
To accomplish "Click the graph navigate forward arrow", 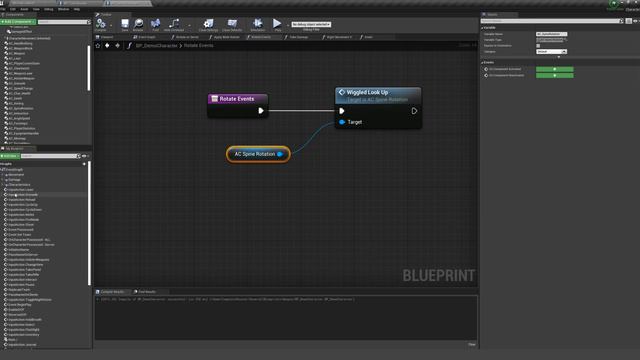I will (x=118, y=46).
